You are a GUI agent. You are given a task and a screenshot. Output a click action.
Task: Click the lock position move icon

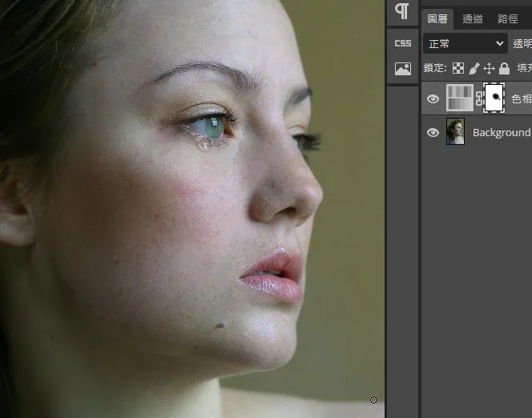click(489, 69)
